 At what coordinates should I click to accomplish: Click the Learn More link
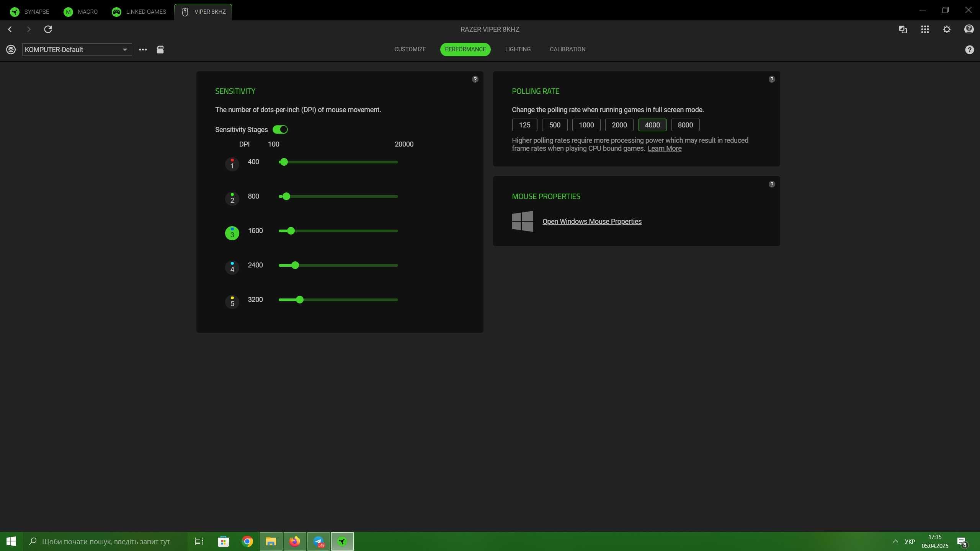[665, 148]
